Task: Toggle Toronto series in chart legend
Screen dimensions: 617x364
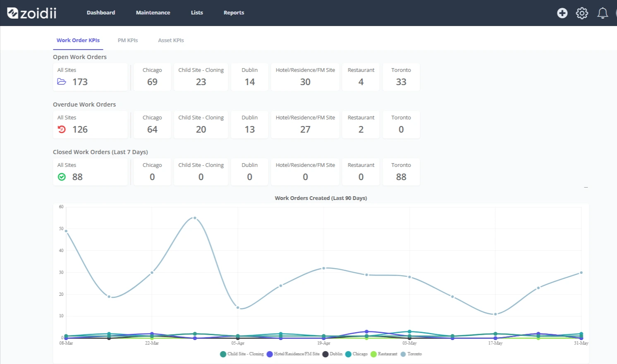Action: click(x=411, y=354)
